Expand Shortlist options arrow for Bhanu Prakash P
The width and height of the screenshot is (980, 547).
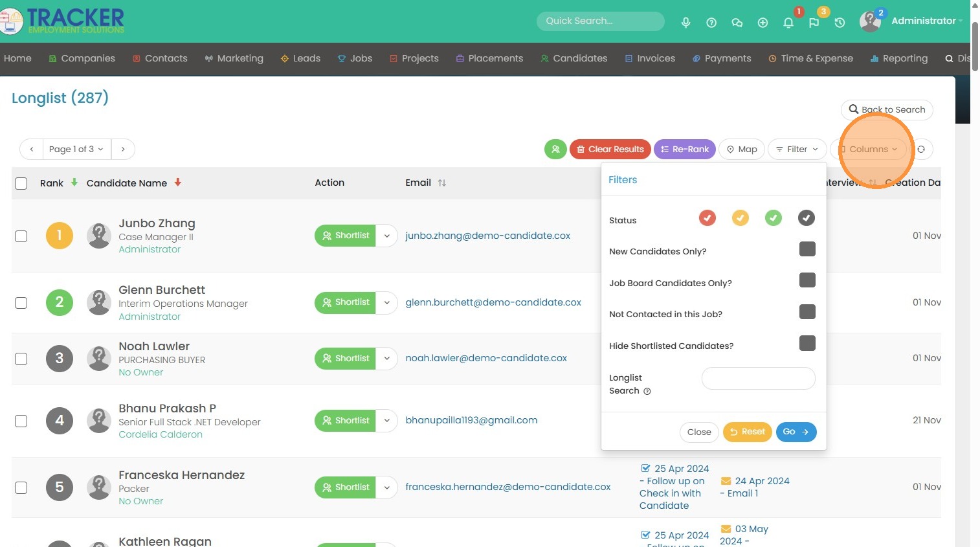tap(386, 421)
